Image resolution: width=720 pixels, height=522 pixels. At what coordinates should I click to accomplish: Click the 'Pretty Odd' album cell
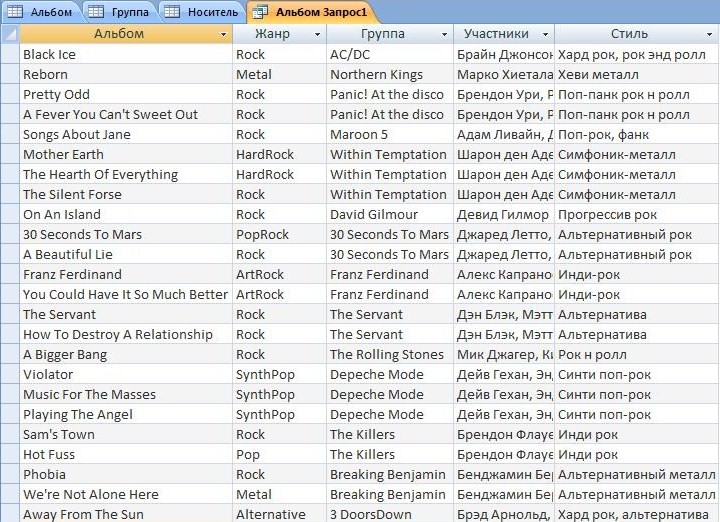126,94
